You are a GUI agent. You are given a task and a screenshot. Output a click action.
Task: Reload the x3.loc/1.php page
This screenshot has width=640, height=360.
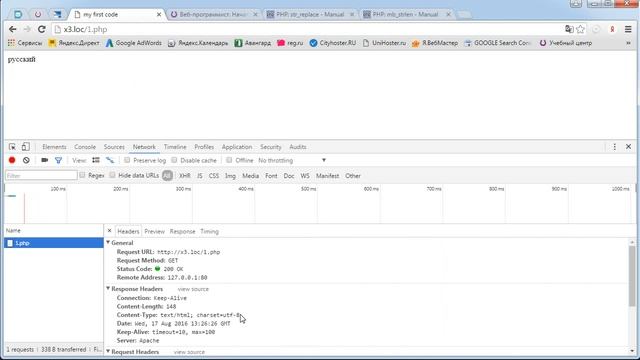click(42, 29)
